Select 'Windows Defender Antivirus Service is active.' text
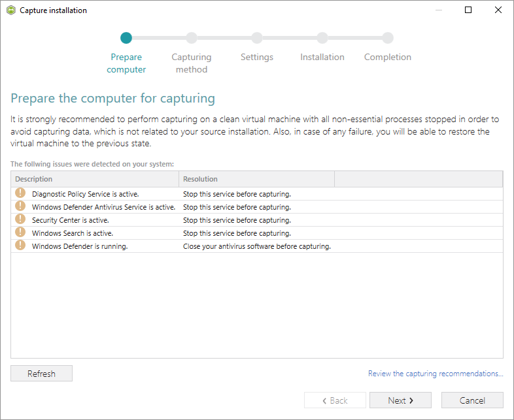 pyautogui.click(x=103, y=207)
